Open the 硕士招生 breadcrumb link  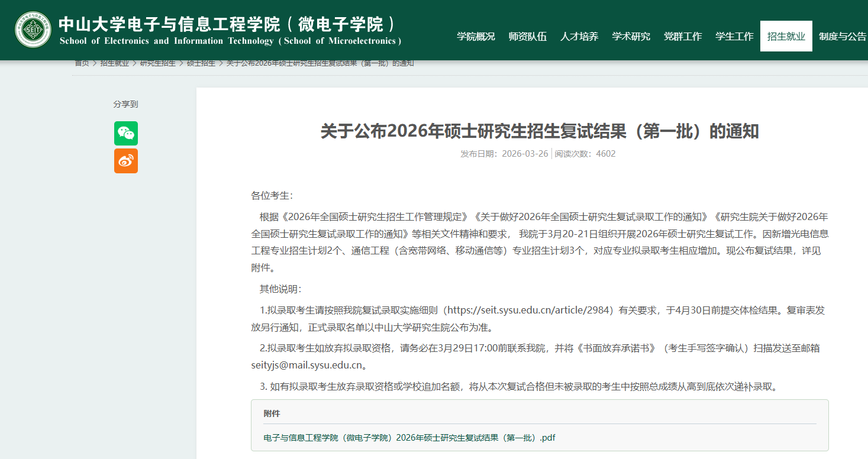201,63
